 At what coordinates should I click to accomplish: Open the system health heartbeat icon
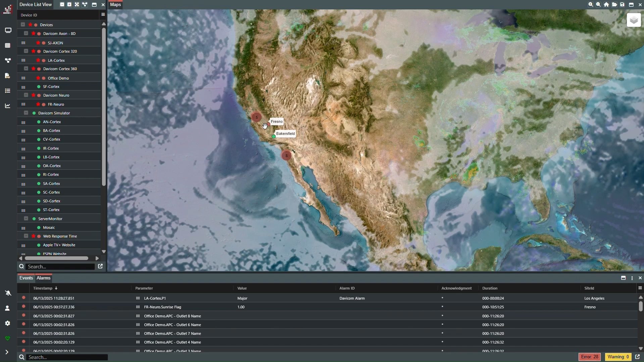[8, 339]
